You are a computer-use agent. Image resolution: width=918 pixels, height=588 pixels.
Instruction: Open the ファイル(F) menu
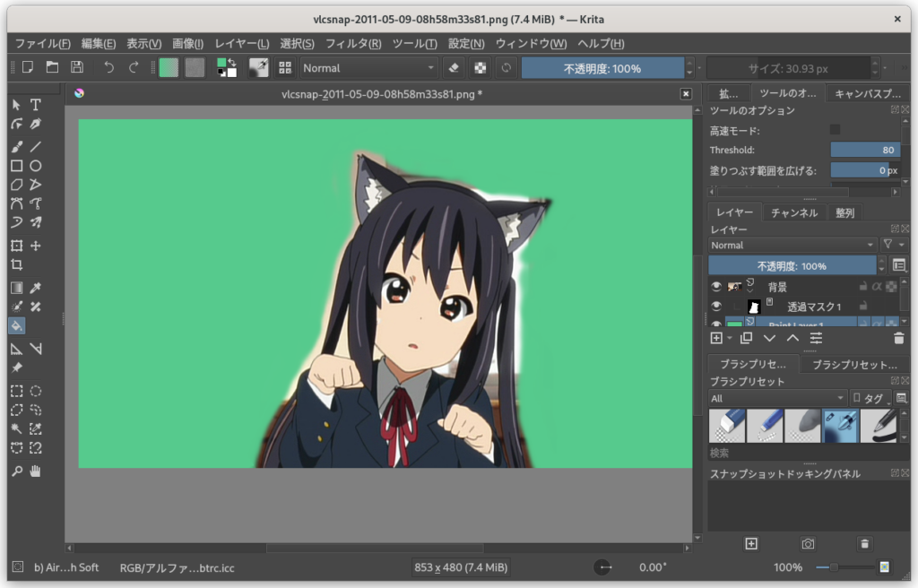[x=43, y=43]
